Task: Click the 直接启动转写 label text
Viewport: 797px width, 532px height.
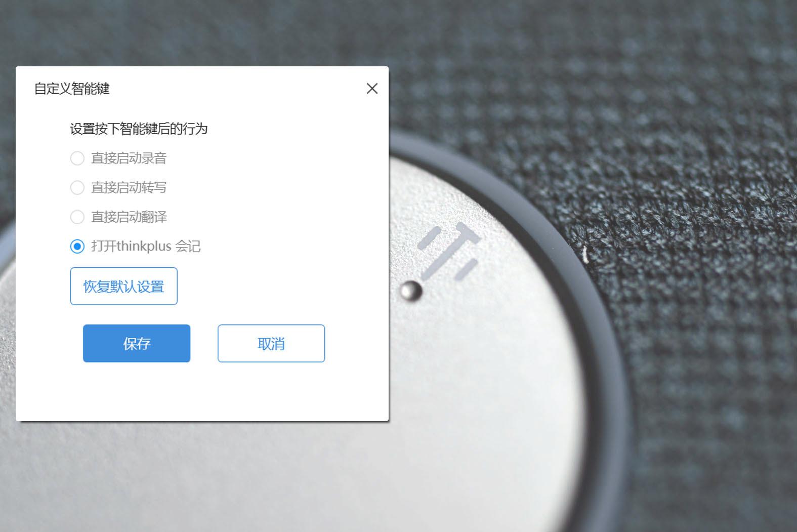Action: pyautogui.click(x=129, y=188)
